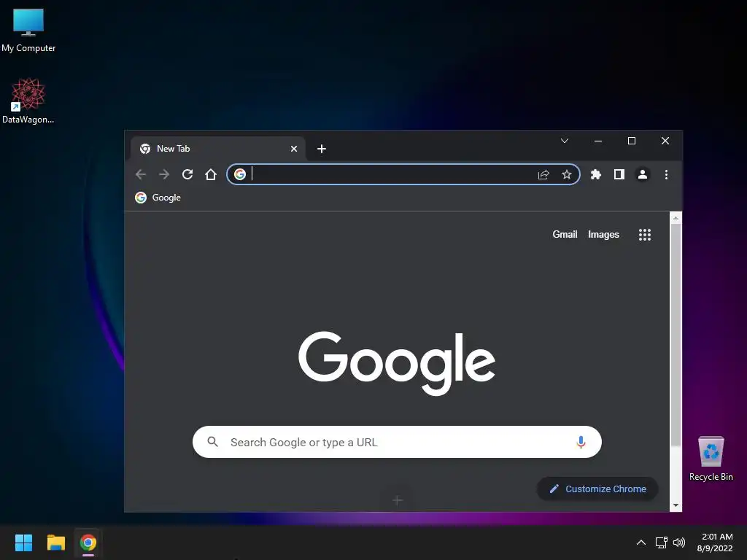Image resolution: width=747 pixels, height=560 pixels.
Task: Click the Google icon in the address bar
Action: 239,174
